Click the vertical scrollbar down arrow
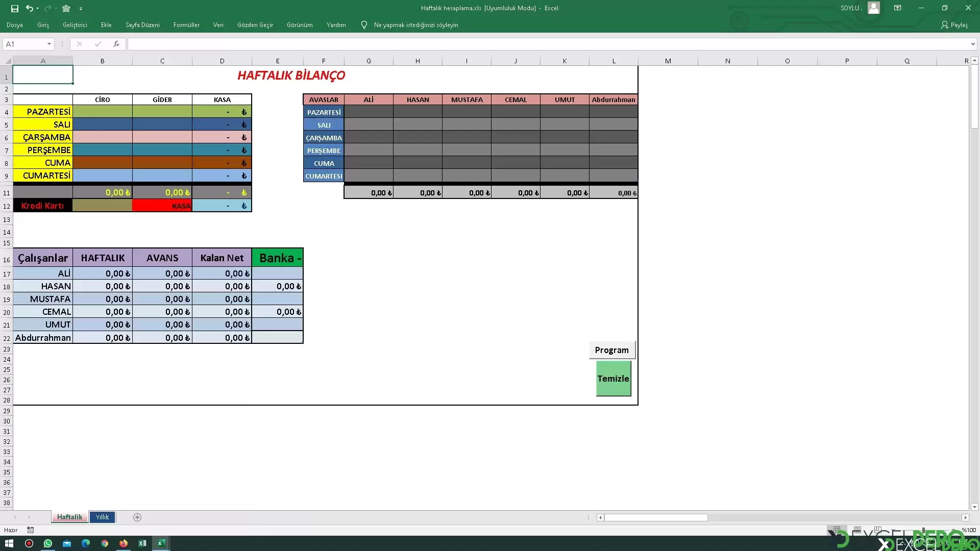Image resolution: width=980 pixels, height=551 pixels. pos(974,507)
